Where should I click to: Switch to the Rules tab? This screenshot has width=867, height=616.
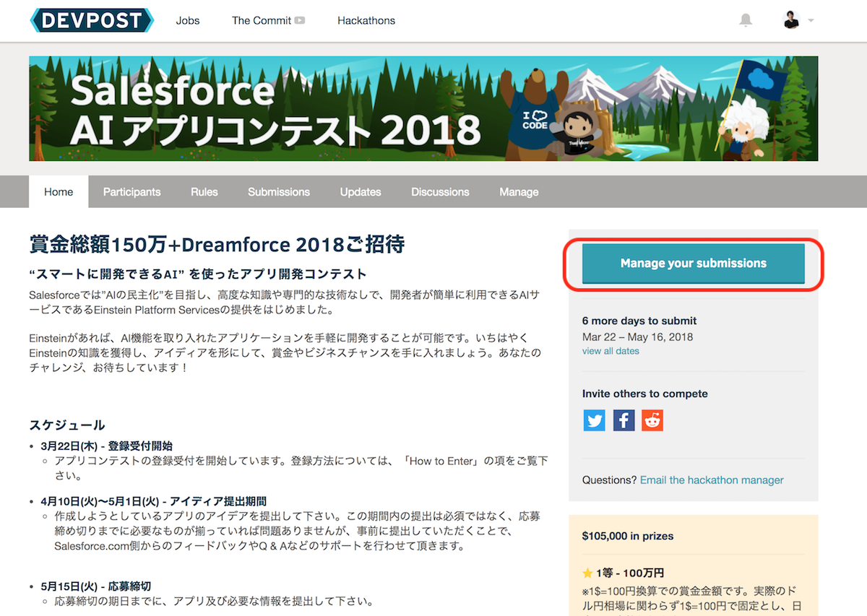204,191
